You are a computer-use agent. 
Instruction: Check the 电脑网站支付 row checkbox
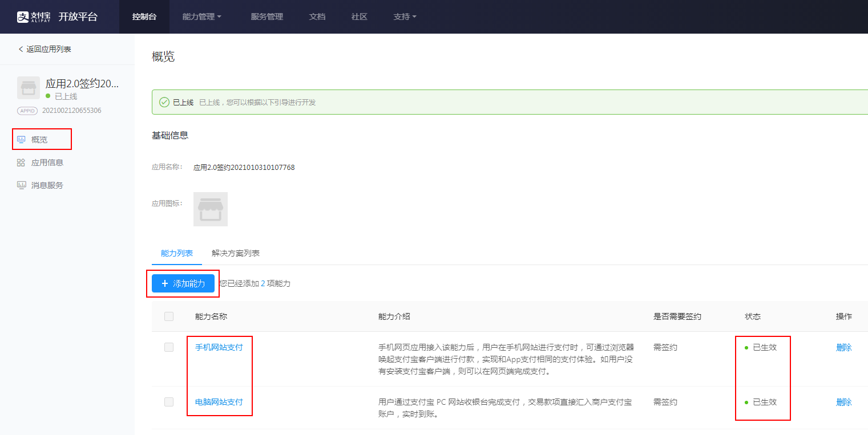point(169,402)
